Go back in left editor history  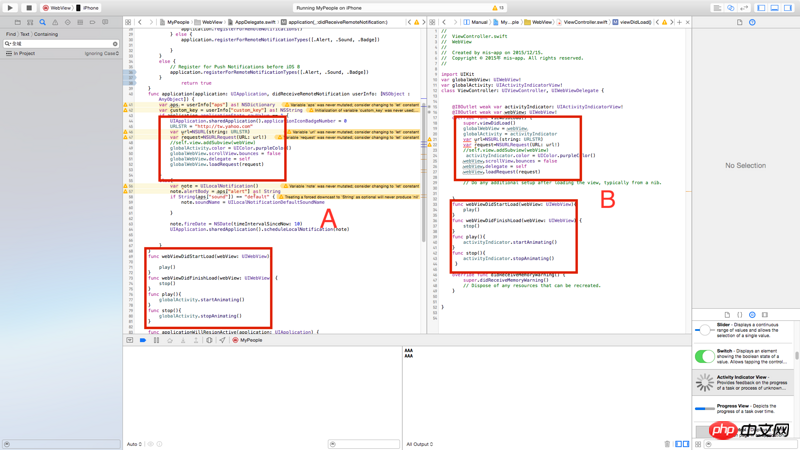(140, 22)
